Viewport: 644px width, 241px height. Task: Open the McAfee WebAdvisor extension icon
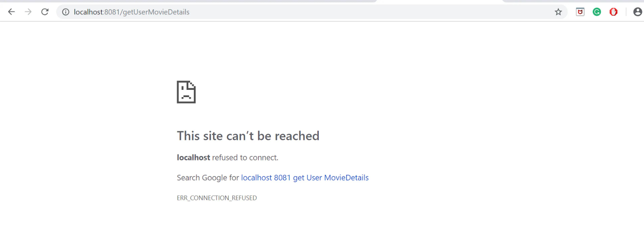[580, 12]
